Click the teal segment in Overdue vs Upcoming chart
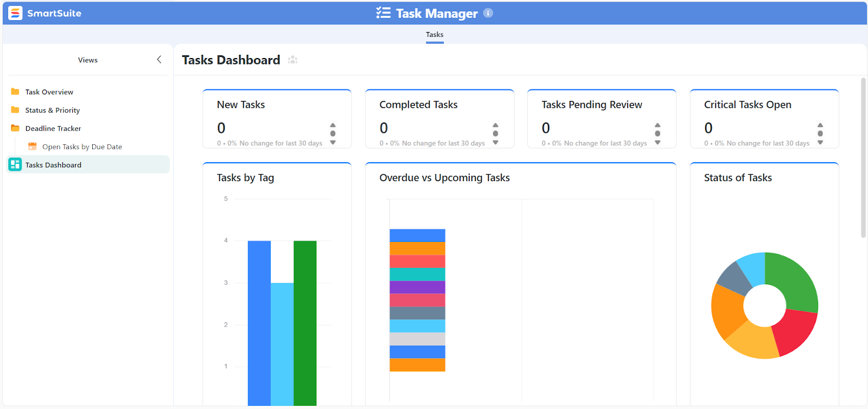The height and width of the screenshot is (409, 868). pos(417,274)
